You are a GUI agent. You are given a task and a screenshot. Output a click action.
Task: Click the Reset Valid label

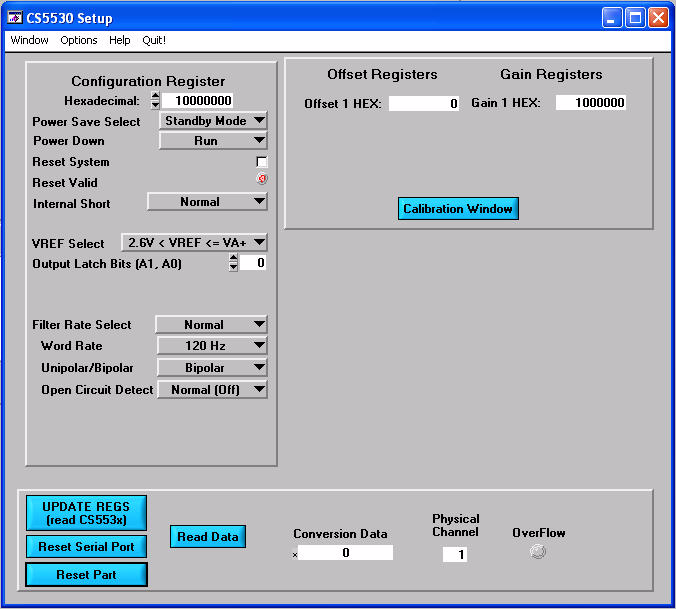65,183
